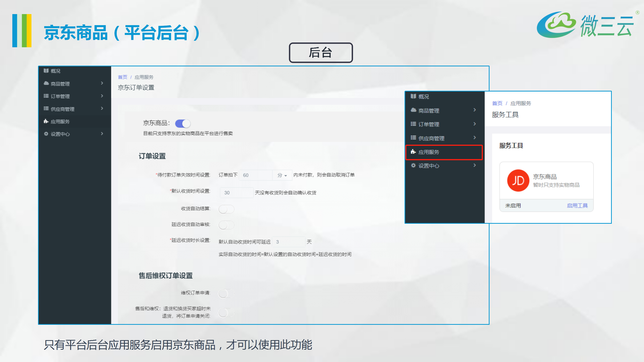The height and width of the screenshot is (362, 644).
Task: Enable the 收货自动结算 switch
Action: point(226,209)
